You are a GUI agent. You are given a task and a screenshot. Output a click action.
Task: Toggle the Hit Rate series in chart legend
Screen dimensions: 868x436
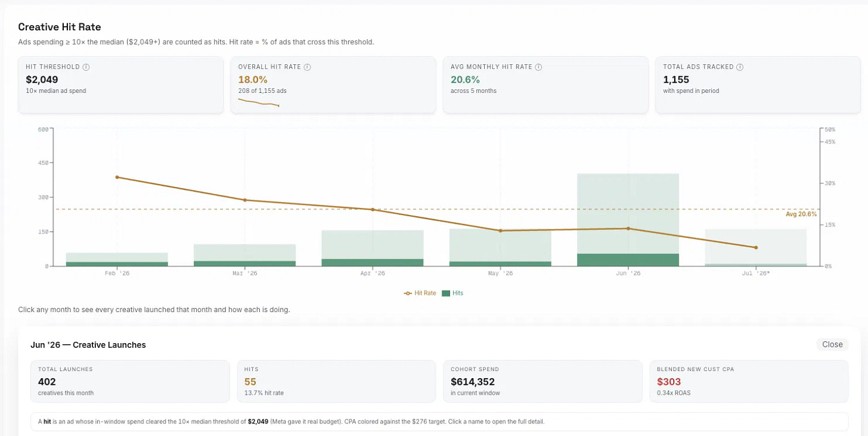coord(420,293)
